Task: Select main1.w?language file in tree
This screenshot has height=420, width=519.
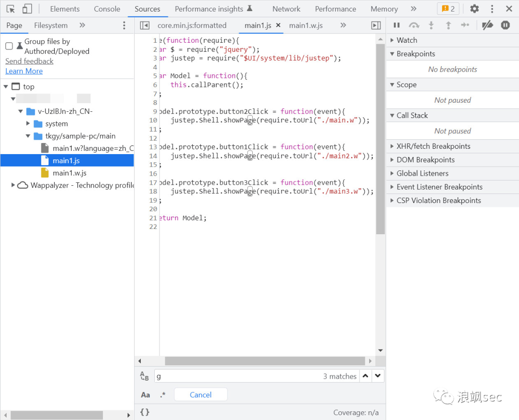Action: (x=87, y=148)
